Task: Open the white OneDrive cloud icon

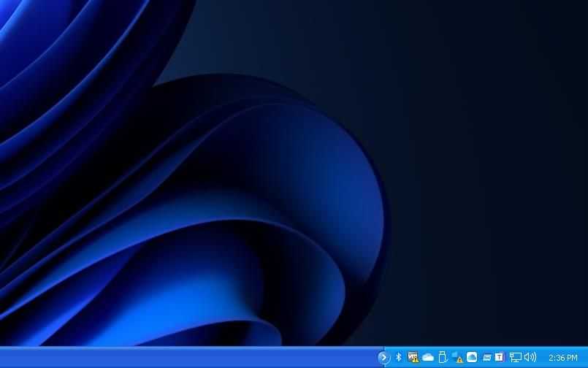Action: click(x=428, y=357)
